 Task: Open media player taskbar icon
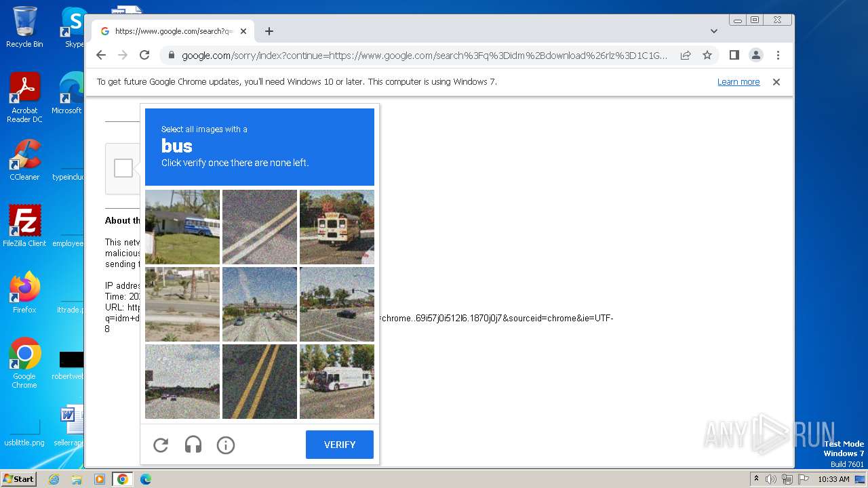[99, 479]
